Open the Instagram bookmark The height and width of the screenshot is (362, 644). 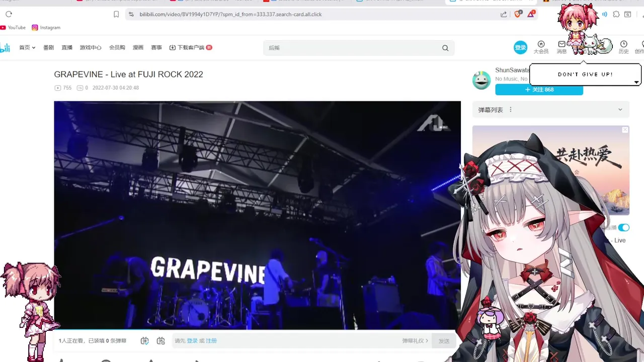pos(46,28)
